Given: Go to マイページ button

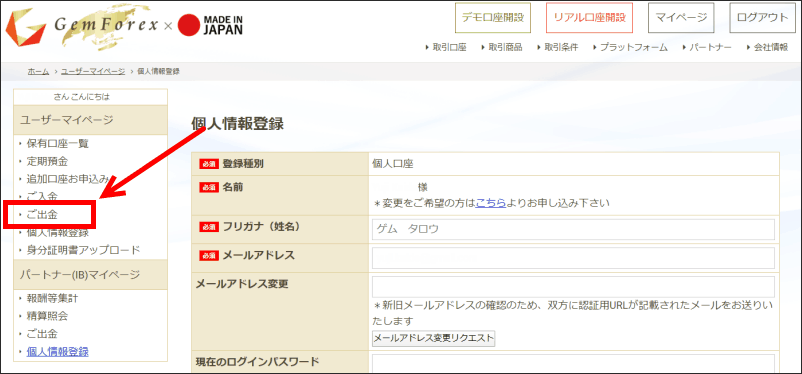Looking at the screenshot, I should click(x=681, y=17).
